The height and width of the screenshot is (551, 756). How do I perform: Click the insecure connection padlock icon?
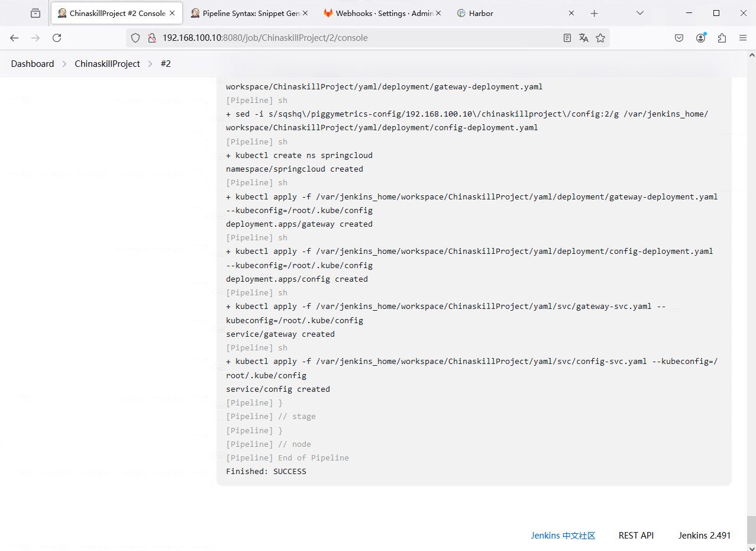pos(151,38)
